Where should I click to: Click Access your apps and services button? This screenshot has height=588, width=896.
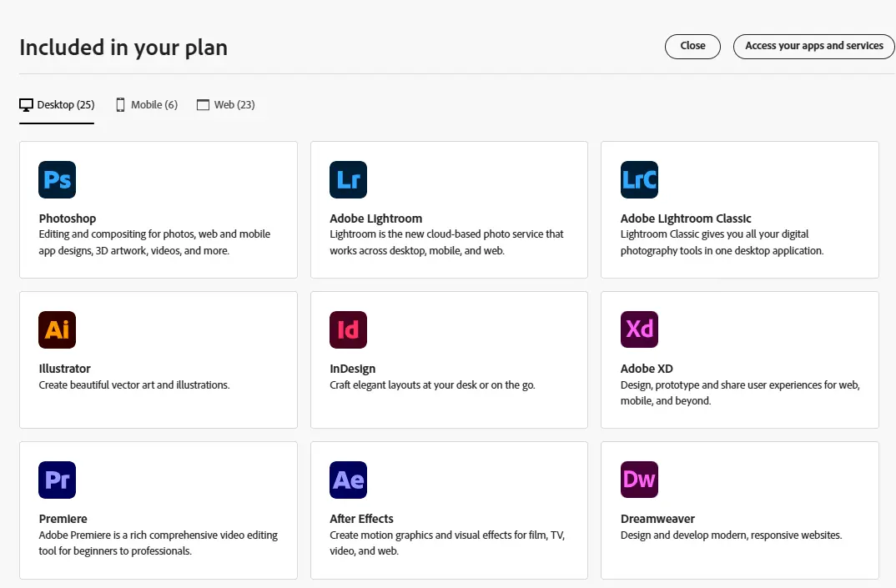coord(813,46)
